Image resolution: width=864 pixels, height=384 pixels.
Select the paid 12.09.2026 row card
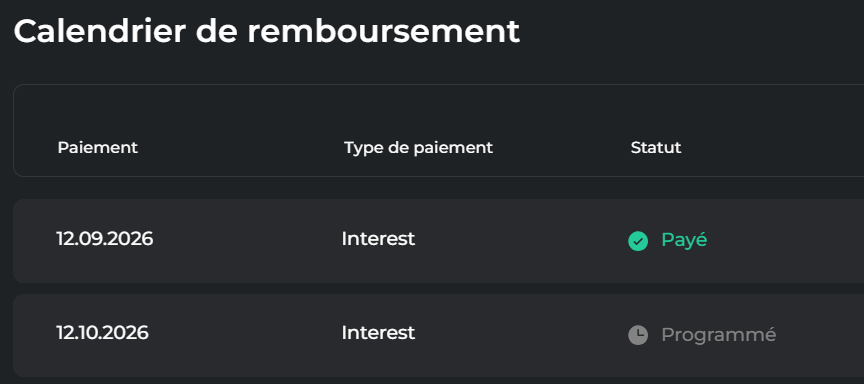pyautogui.click(x=439, y=241)
